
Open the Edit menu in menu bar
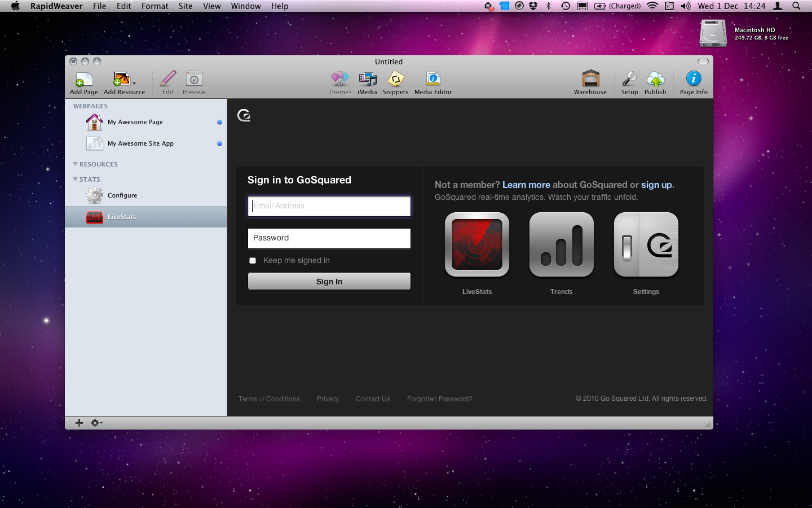[x=123, y=6]
